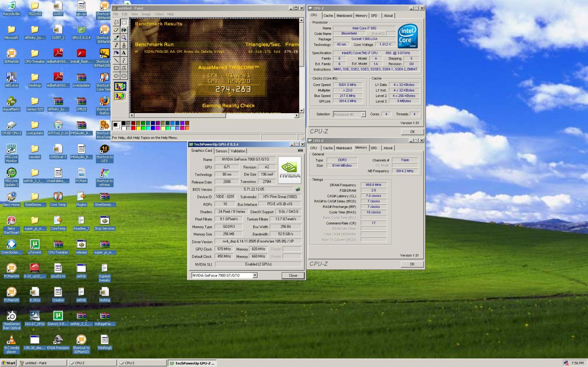Click the Core Speed value 5001.5 MHz

[x=347, y=85]
